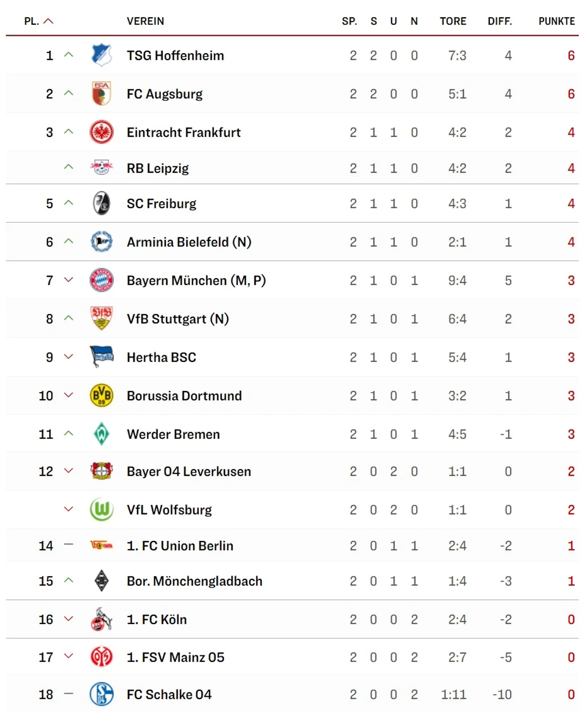
Task: Click the TSG Hoffenheim club crest
Action: pos(101,55)
